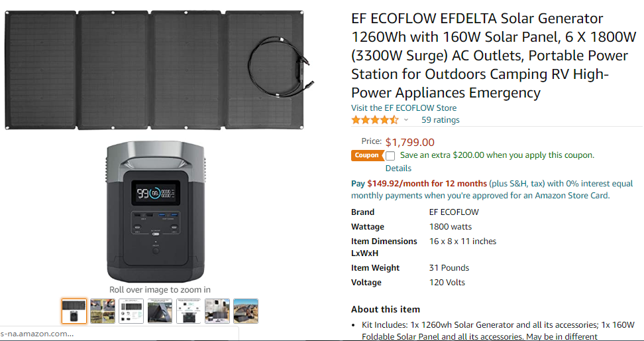
Task: Select the fourth thumbnail of angled solar panel
Action: pos(160,310)
